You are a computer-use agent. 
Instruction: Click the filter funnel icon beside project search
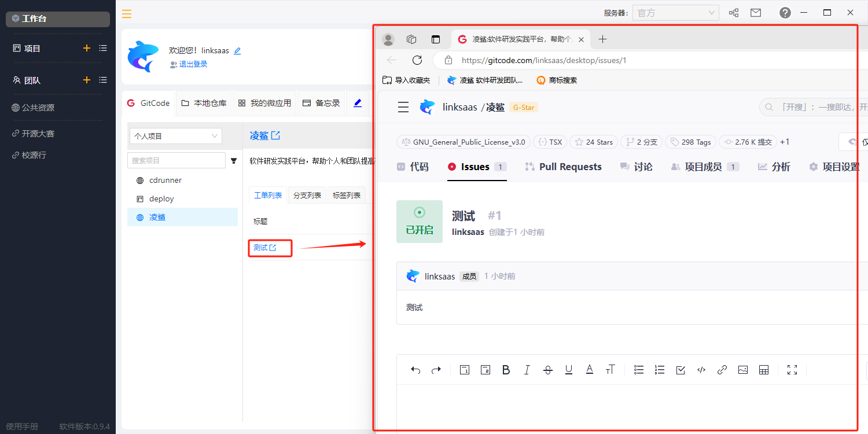coord(234,161)
